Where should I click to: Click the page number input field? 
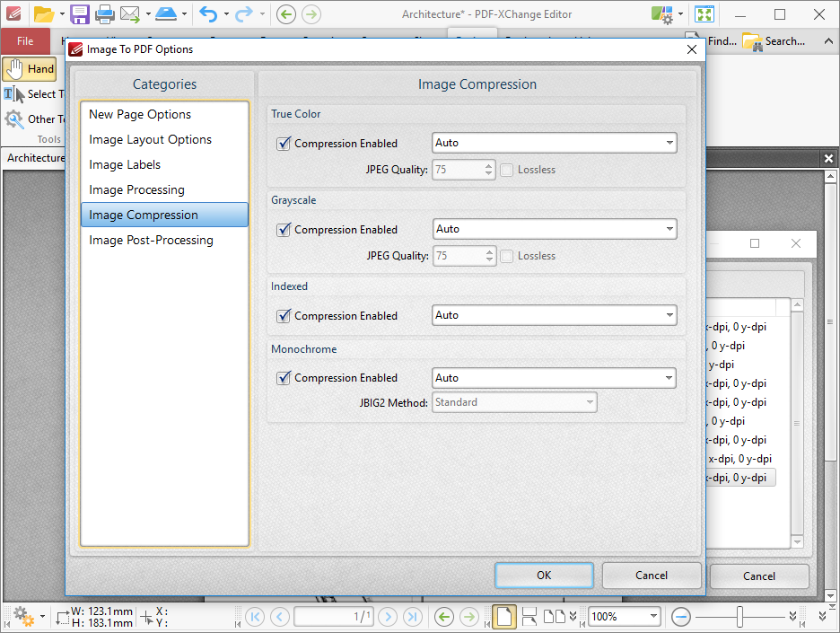pos(334,617)
